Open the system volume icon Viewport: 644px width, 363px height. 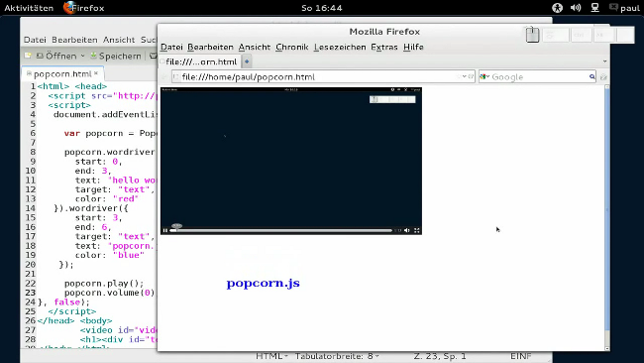[x=576, y=8]
